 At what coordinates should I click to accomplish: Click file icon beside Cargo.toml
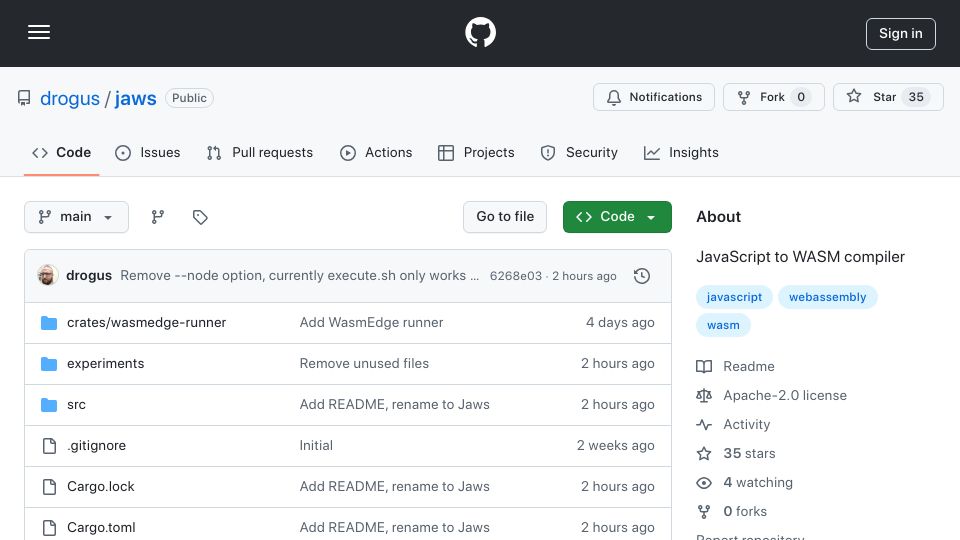(49, 528)
